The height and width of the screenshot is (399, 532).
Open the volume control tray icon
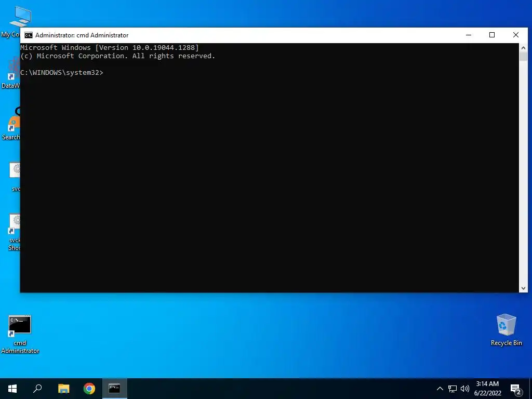(x=465, y=389)
